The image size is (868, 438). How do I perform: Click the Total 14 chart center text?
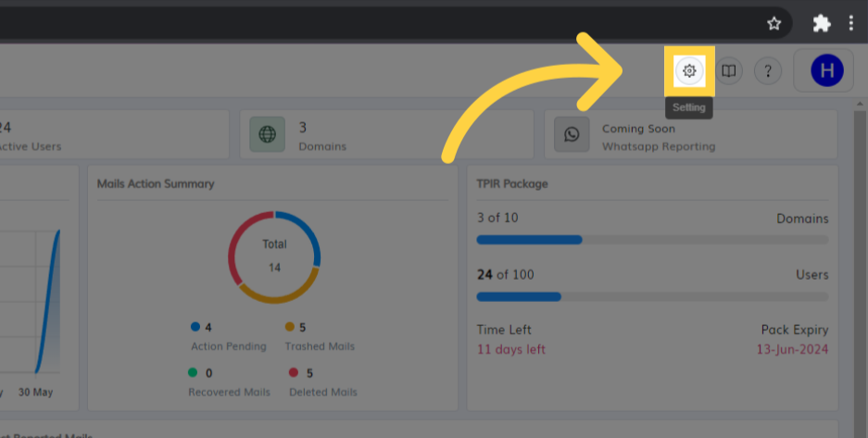[274, 256]
